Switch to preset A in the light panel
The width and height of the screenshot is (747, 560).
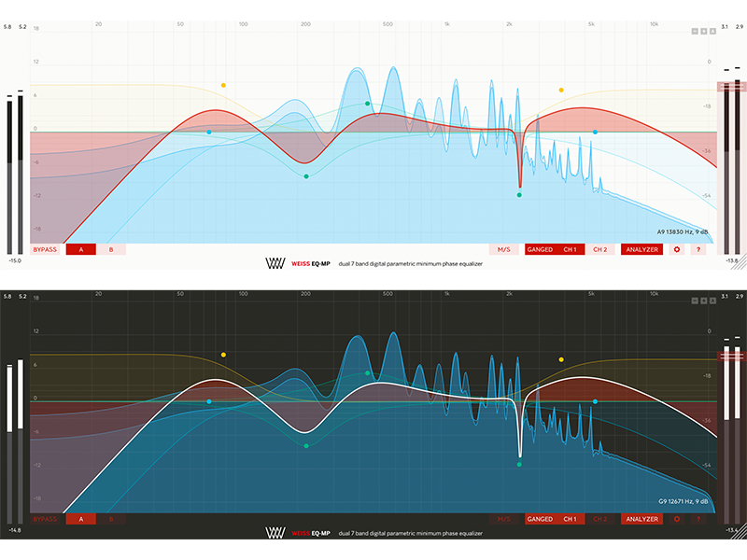click(x=81, y=249)
